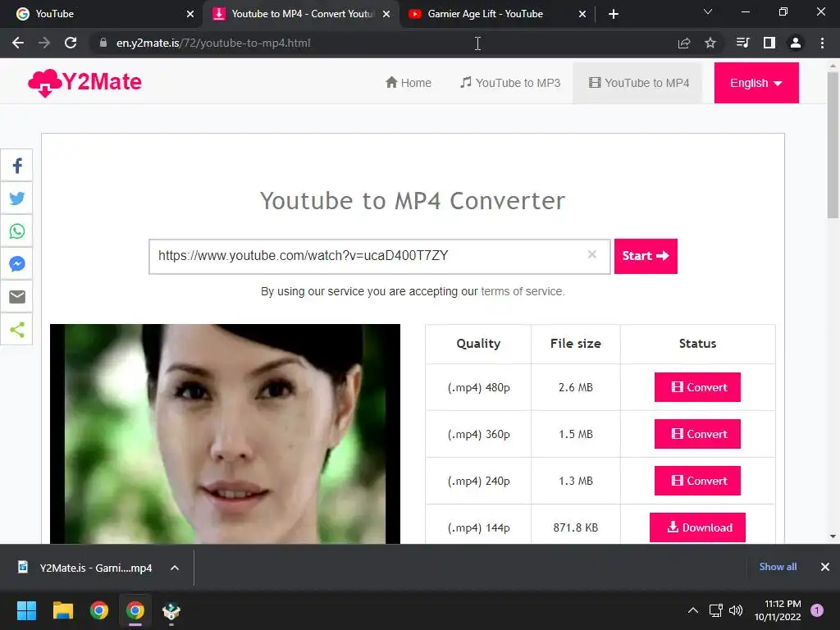The width and height of the screenshot is (840, 630).
Task: Open first Chrome icon in taskbar
Action: [x=99, y=610]
